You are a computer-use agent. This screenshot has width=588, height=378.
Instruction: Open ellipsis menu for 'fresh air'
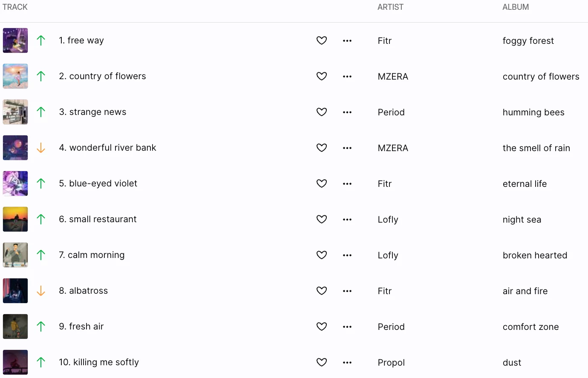click(347, 327)
